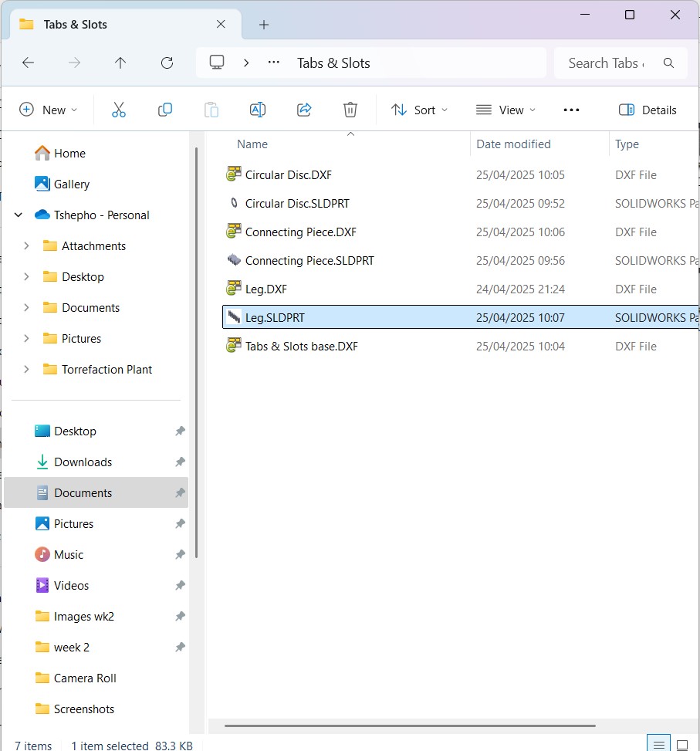Open the New dropdown menu
The width and height of the screenshot is (700, 751).
coord(49,110)
